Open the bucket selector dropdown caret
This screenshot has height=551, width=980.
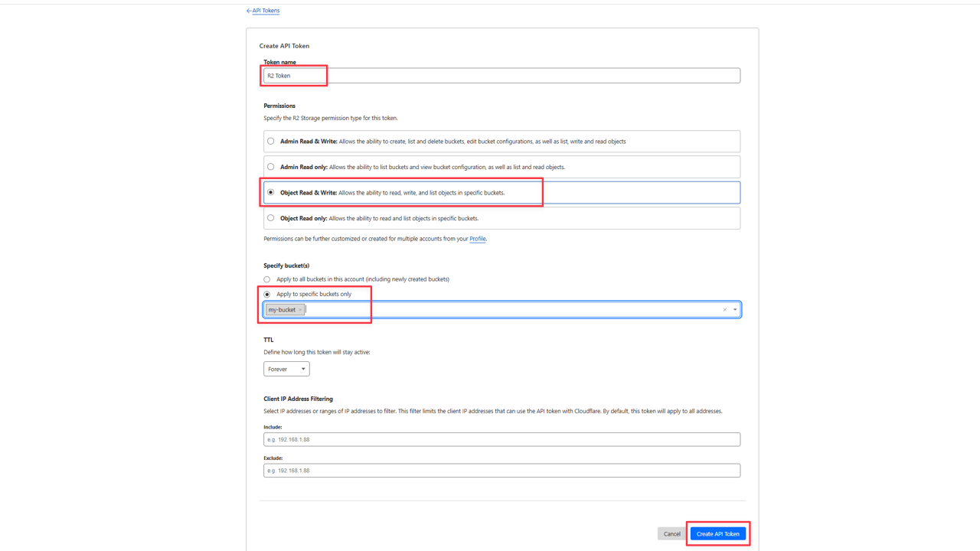pos(734,309)
